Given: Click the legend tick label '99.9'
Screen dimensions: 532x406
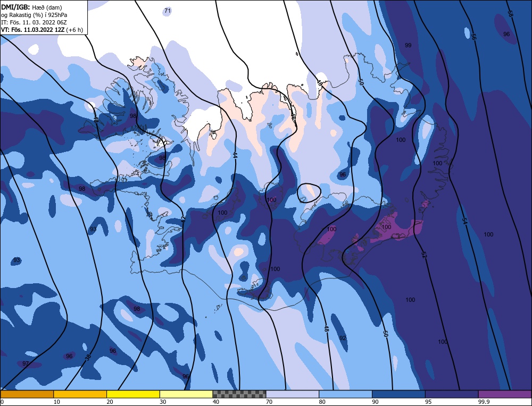Looking at the screenshot, I should click(x=484, y=402).
